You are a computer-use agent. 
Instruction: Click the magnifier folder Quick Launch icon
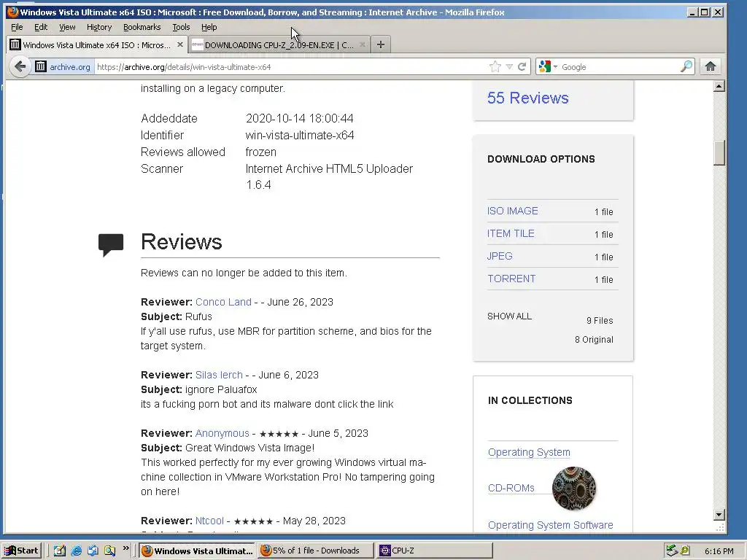110,551
